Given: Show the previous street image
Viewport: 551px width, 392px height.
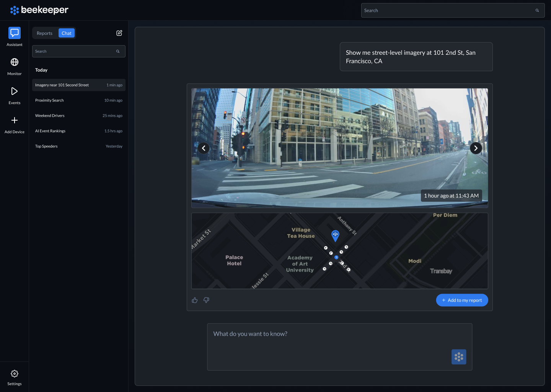Looking at the screenshot, I should point(204,148).
